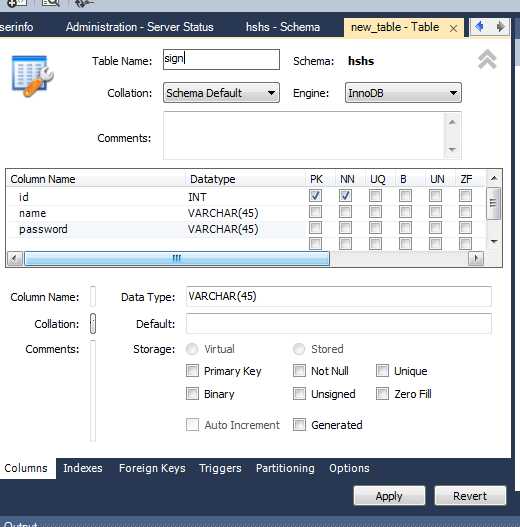Click the horizontal scrollbar thumb in columns grid

177,258
